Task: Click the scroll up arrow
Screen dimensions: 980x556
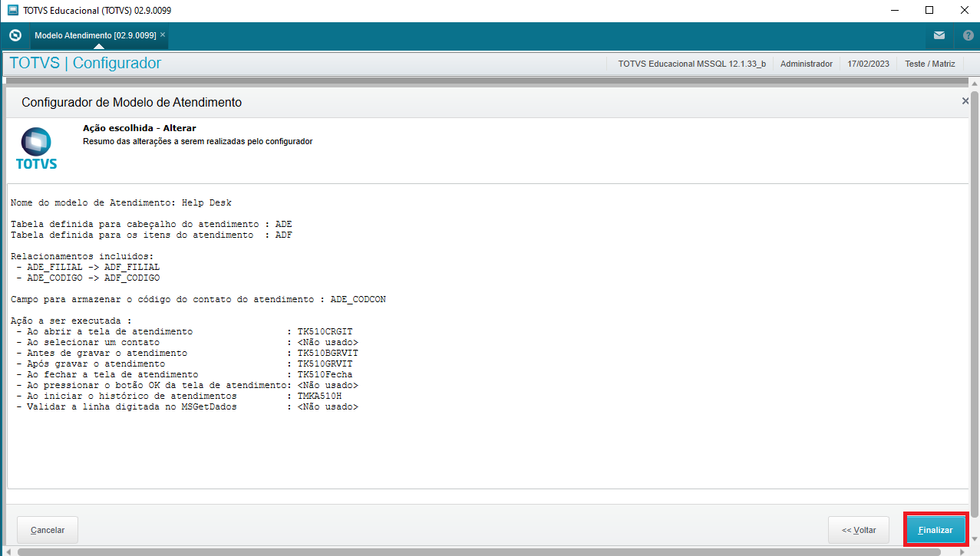Action: point(975,82)
